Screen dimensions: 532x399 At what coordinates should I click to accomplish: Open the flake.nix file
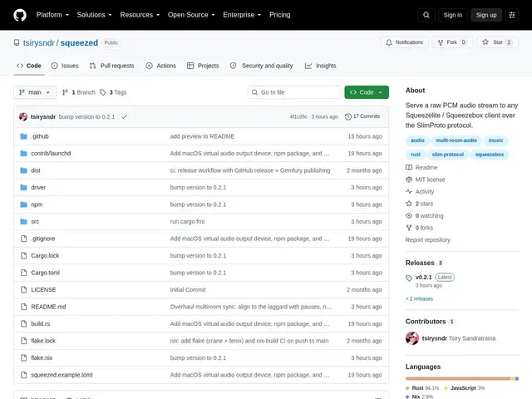coord(42,358)
